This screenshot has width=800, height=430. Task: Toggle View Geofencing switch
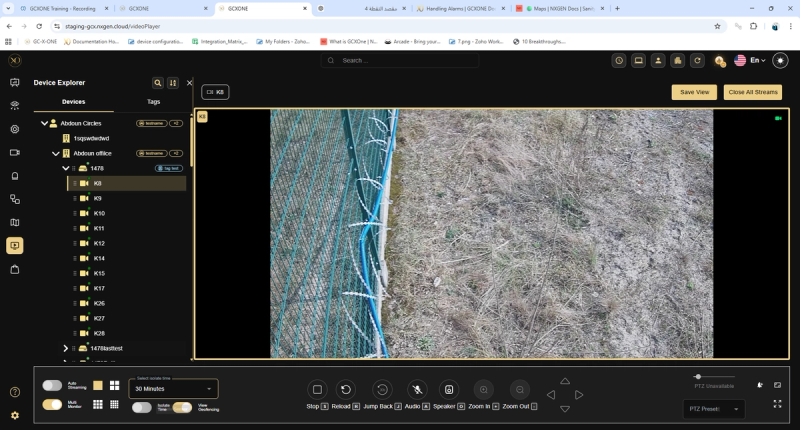(x=182, y=407)
